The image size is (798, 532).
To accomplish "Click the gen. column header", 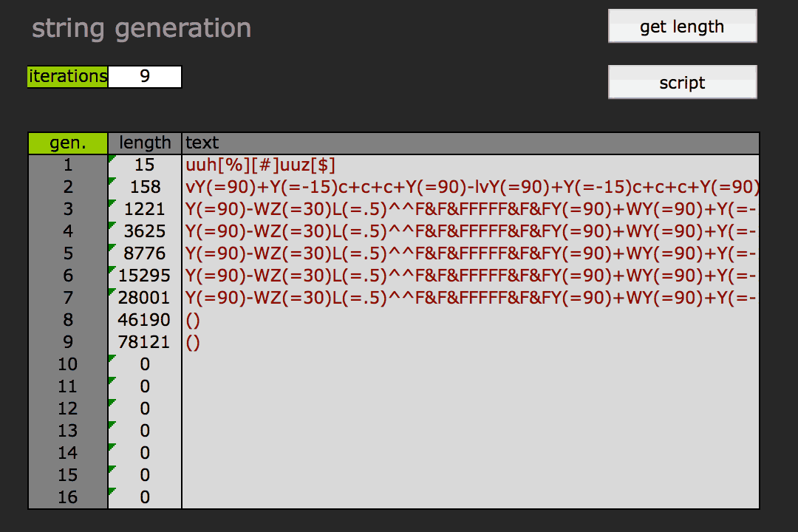I will 68,143.
